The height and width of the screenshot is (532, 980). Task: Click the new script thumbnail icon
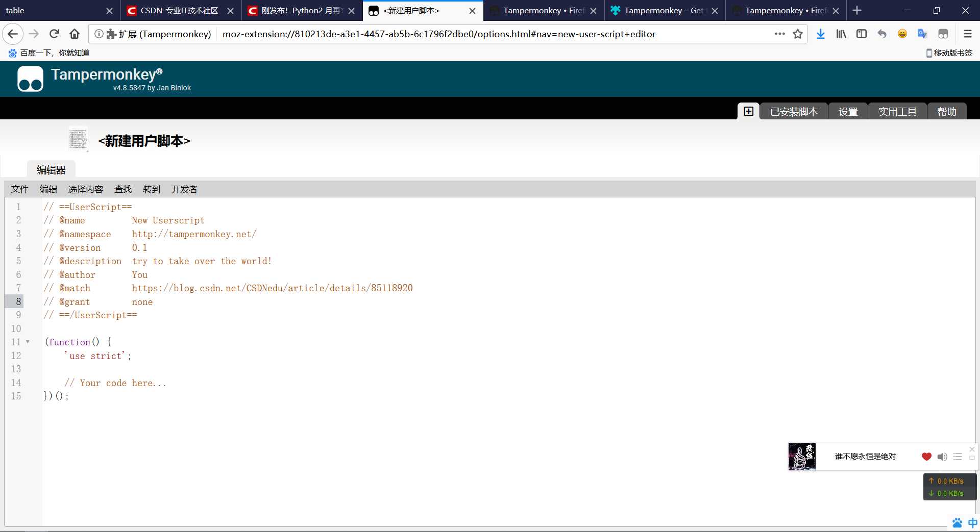[x=78, y=139]
